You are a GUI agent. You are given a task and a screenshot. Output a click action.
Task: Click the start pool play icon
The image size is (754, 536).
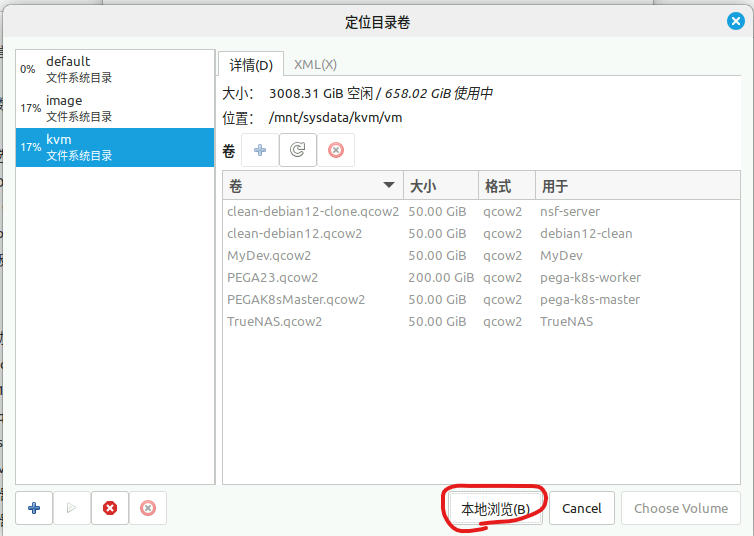[x=71, y=508]
